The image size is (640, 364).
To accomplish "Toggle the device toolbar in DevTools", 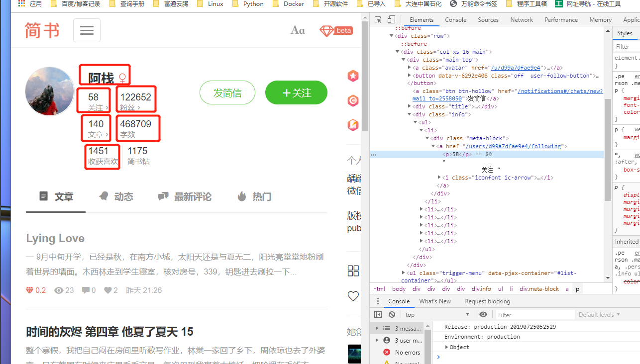I will (x=391, y=20).
